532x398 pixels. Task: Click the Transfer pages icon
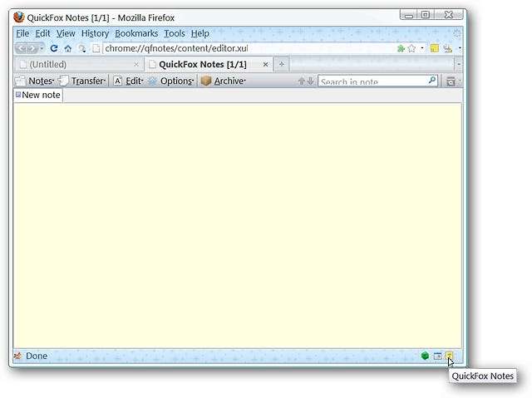tap(63, 81)
